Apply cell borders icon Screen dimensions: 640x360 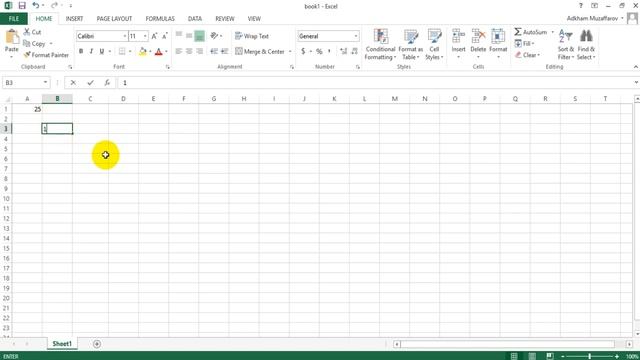(x=122, y=51)
